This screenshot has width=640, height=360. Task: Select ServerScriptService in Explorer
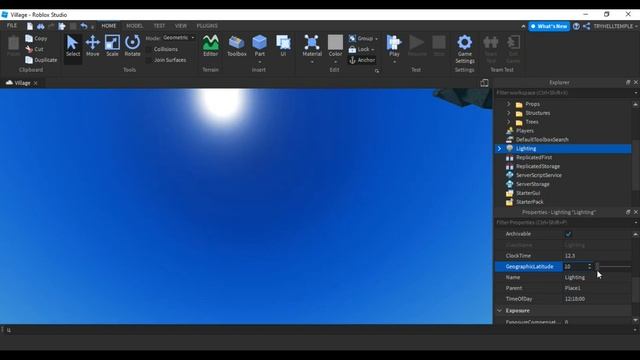538,175
